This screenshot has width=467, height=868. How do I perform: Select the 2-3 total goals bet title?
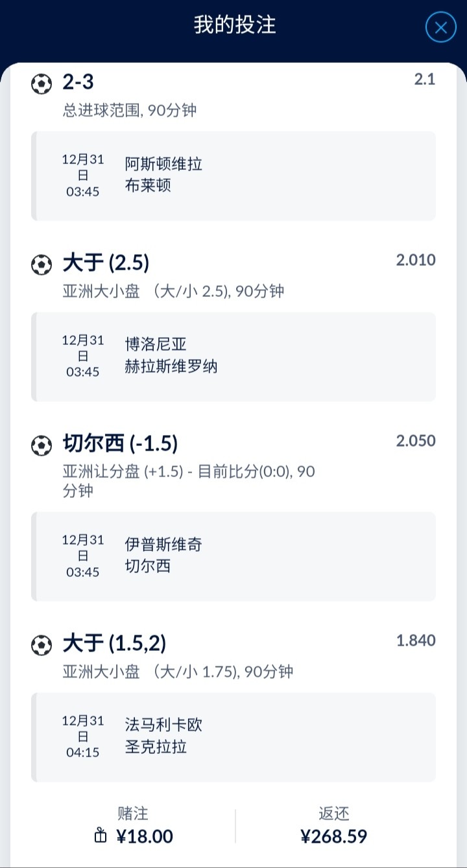coord(78,82)
